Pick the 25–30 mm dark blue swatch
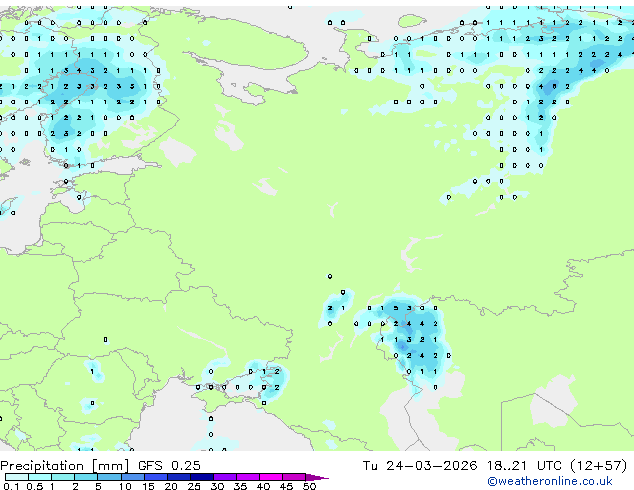The image size is (634, 490). click(x=202, y=477)
